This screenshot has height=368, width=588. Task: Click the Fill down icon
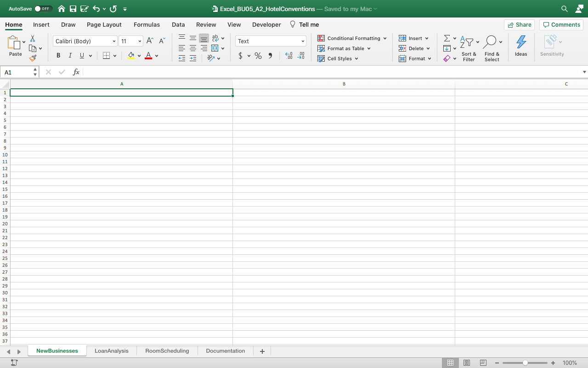point(447,48)
